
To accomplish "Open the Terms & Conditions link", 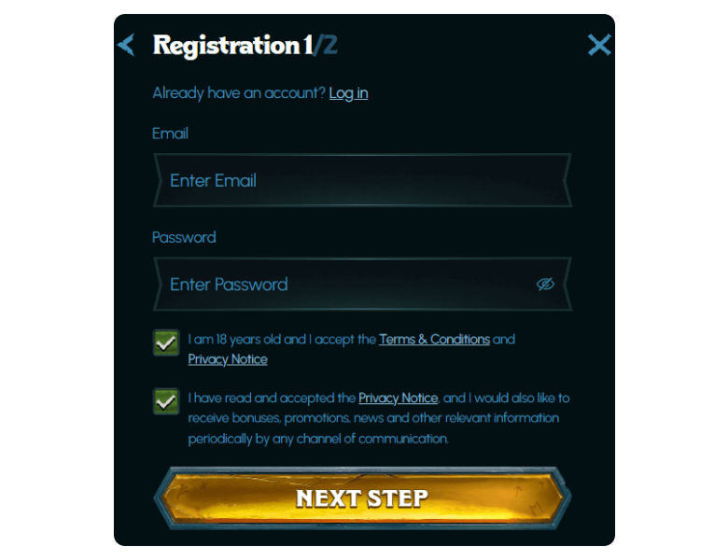I will point(434,340).
